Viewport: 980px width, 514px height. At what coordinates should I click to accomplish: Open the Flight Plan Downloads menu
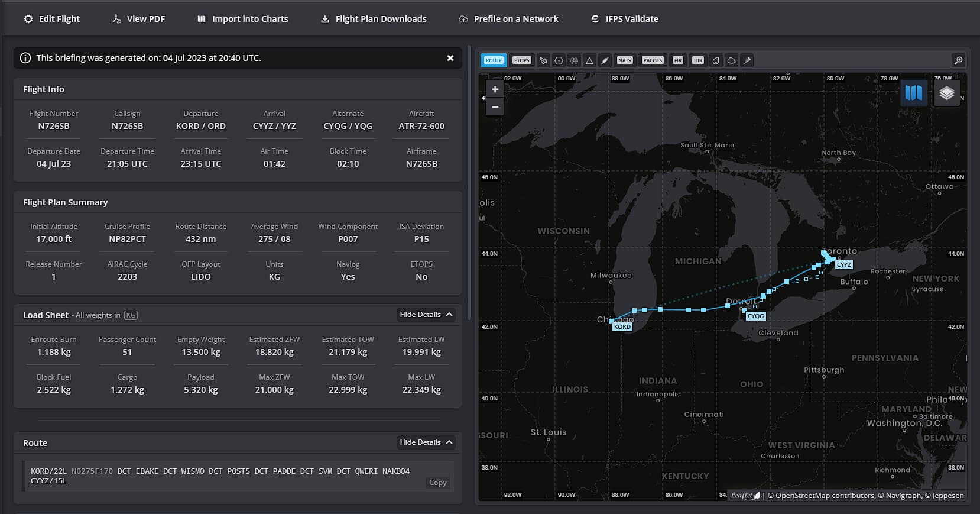coord(374,19)
